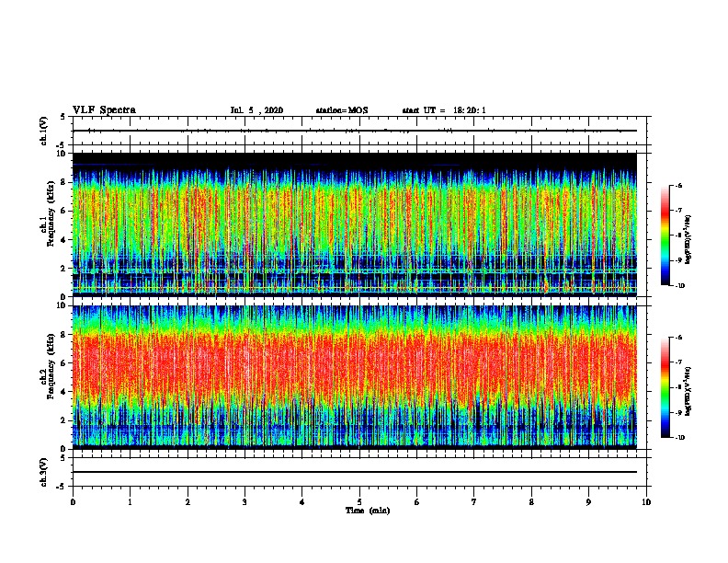Click the "station=MOS" header text
The width and height of the screenshot is (728, 563).
pyautogui.click(x=342, y=110)
